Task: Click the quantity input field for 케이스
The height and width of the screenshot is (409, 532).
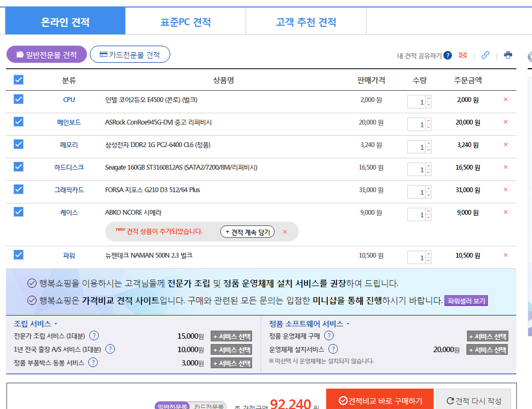Action: click(x=416, y=214)
